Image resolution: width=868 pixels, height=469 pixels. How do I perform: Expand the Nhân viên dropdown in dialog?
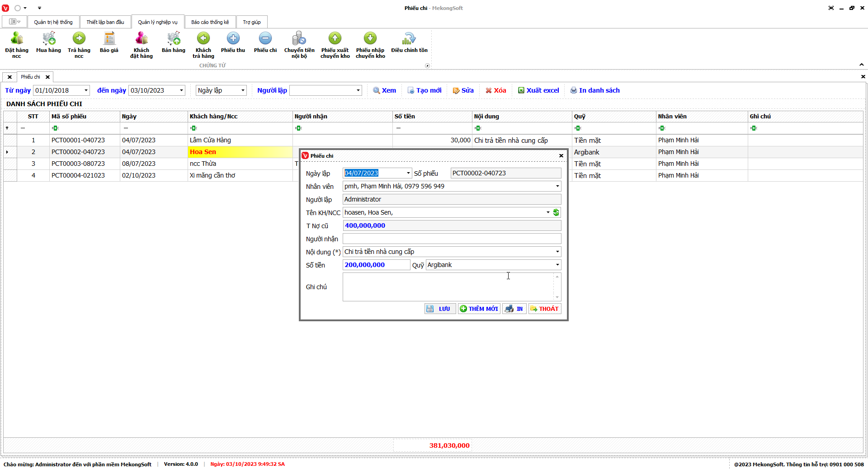557,186
